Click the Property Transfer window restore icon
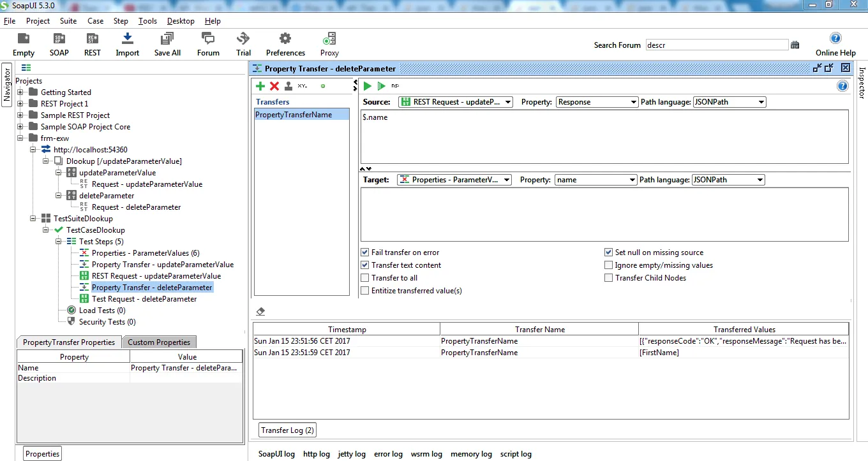This screenshot has height=461, width=868. tap(830, 68)
